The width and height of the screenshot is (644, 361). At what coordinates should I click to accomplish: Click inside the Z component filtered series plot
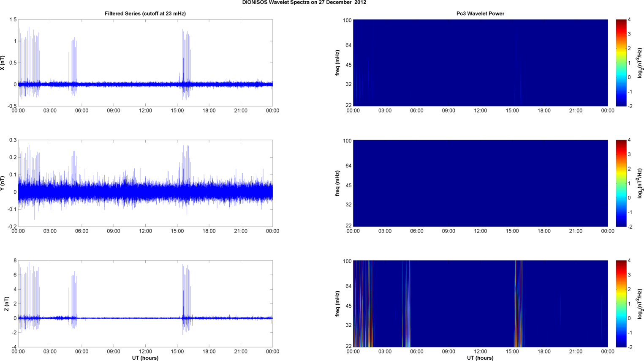point(145,304)
